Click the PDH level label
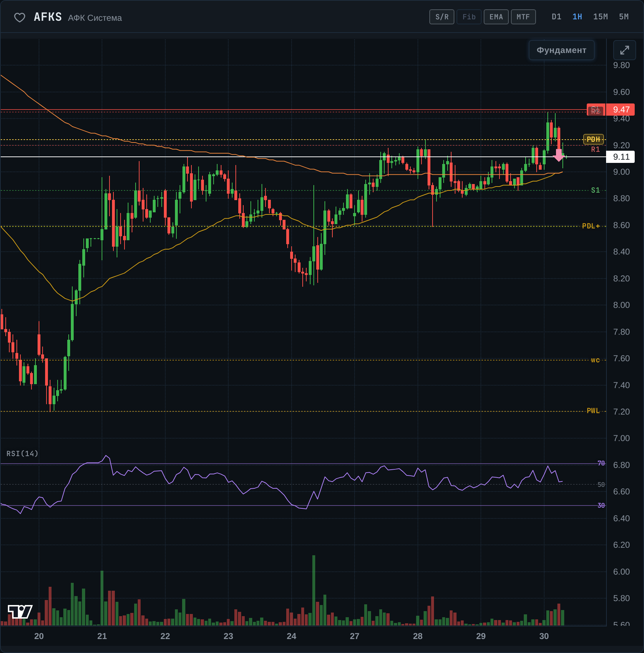The image size is (644, 653). [x=594, y=139]
